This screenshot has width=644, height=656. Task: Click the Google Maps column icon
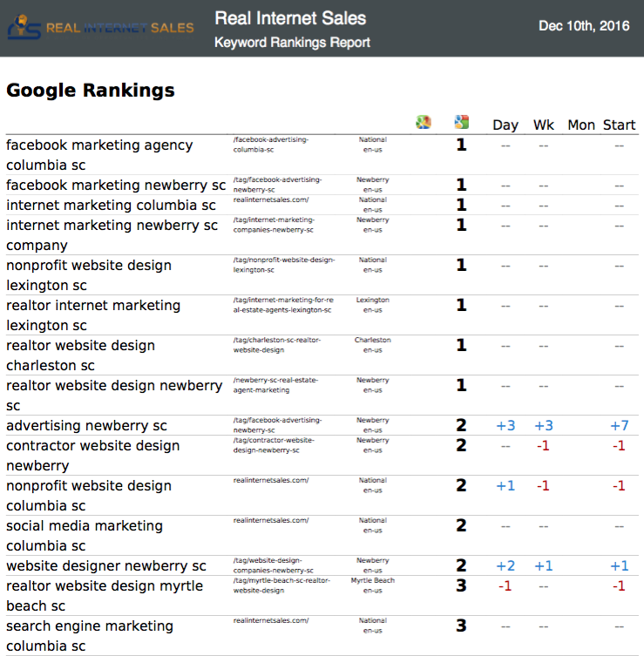pyautogui.click(x=424, y=122)
